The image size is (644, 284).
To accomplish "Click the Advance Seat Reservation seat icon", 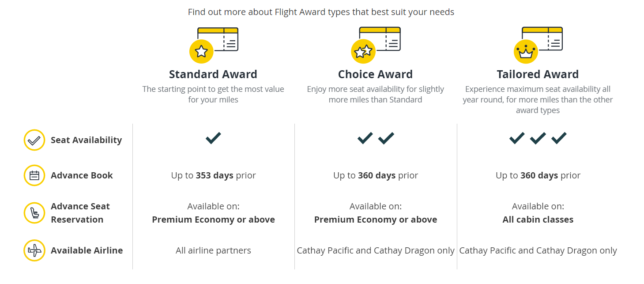I will pyautogui.click(x=34, y=213).
